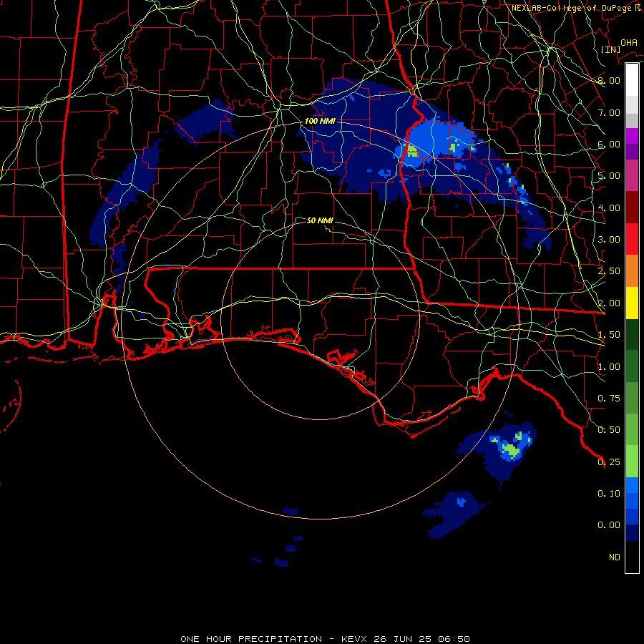Click the 0.75 legend value
The height and width of the screenshot is (644, 644).
[x=609, y=399]
